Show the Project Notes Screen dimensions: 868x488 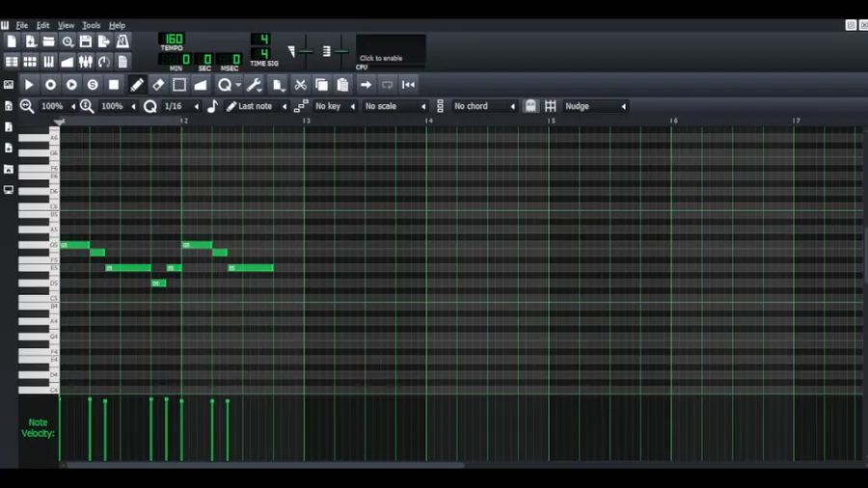click(x=122, y=62)
